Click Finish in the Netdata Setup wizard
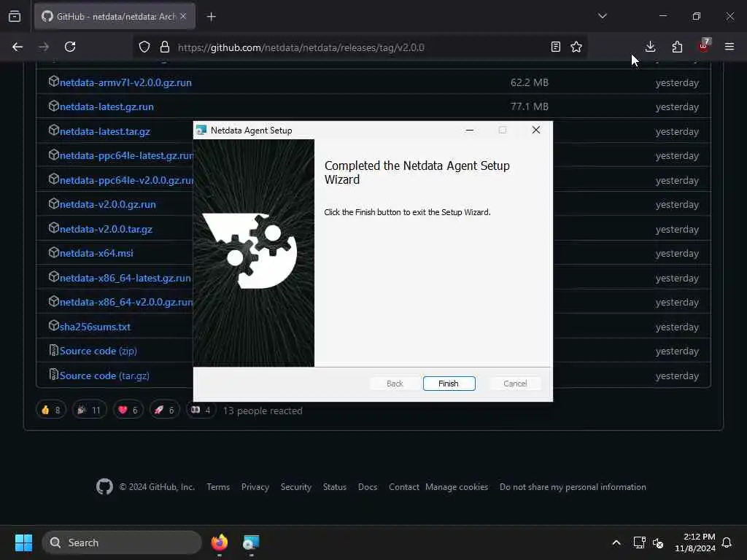Viewport: 747px width, 560px height. click(x=449, y=384)
